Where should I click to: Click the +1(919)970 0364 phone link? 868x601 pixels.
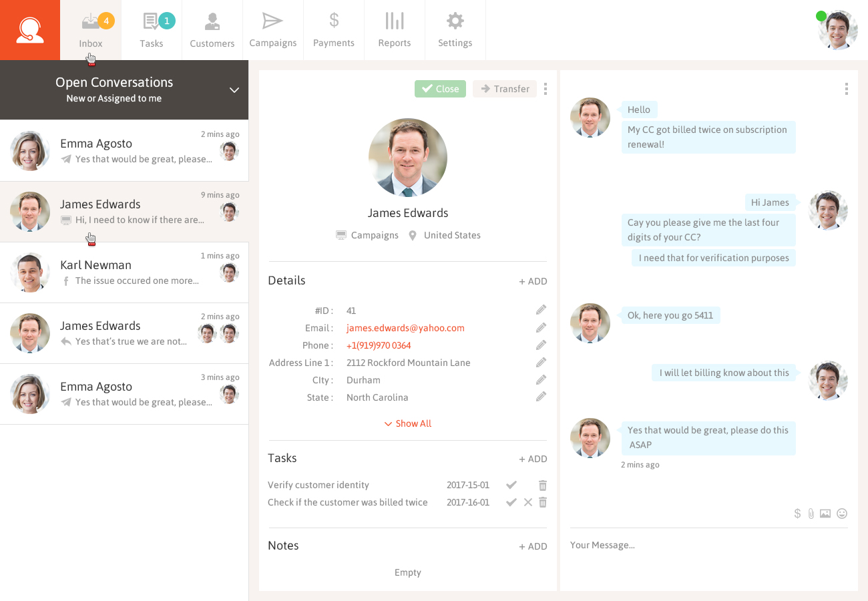[379, 345]
